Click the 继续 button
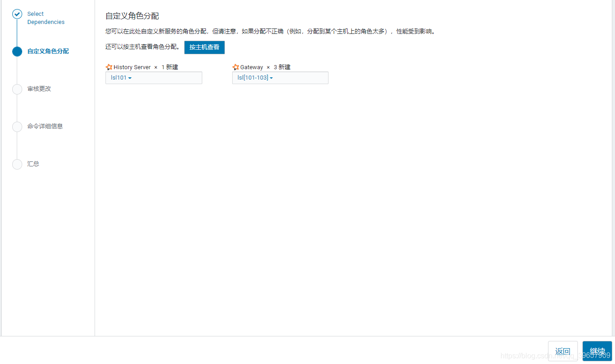This screenshot has height=364, width=615. click(x=597, y=351)
